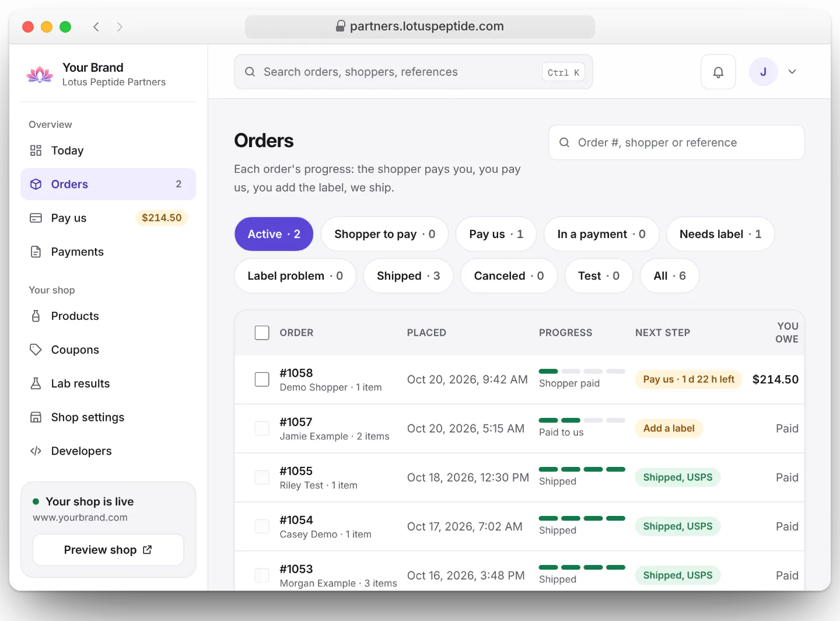
Task: Click the padlock in address bar
Action: pos(341,26)
